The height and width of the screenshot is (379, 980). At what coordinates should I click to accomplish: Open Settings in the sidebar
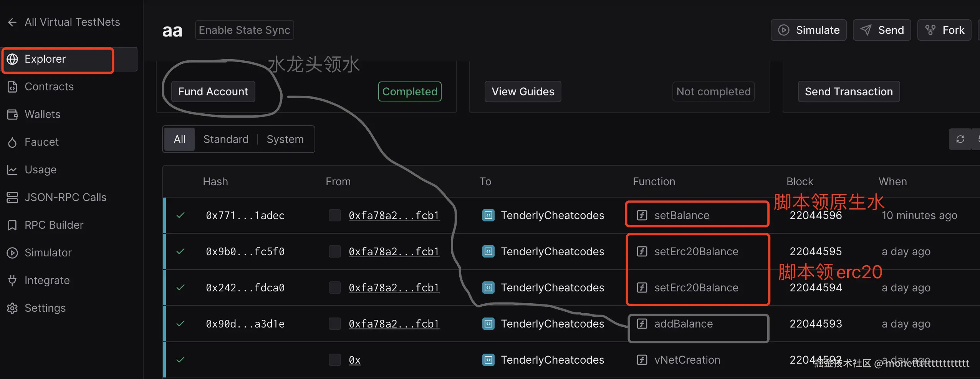(x=45, y=308)
